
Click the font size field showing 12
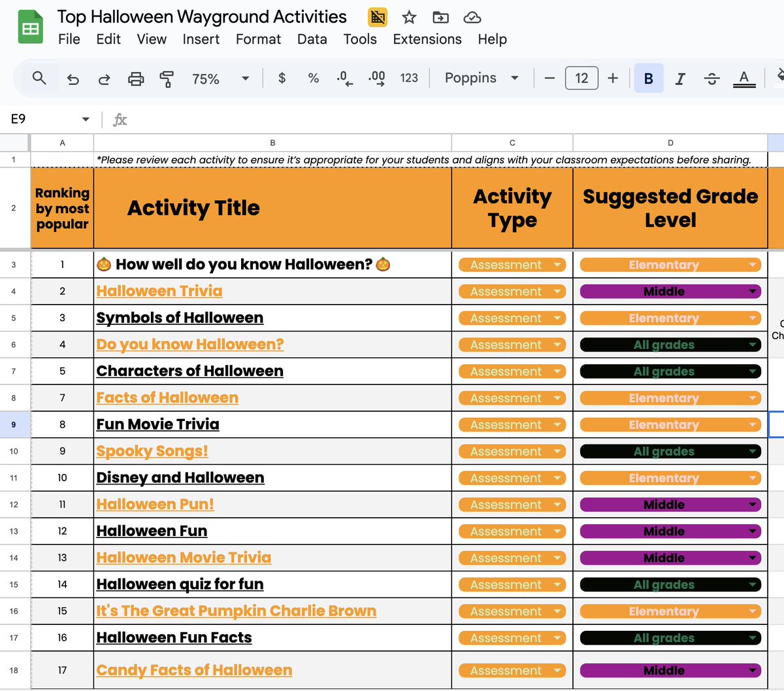coord(581,78)
